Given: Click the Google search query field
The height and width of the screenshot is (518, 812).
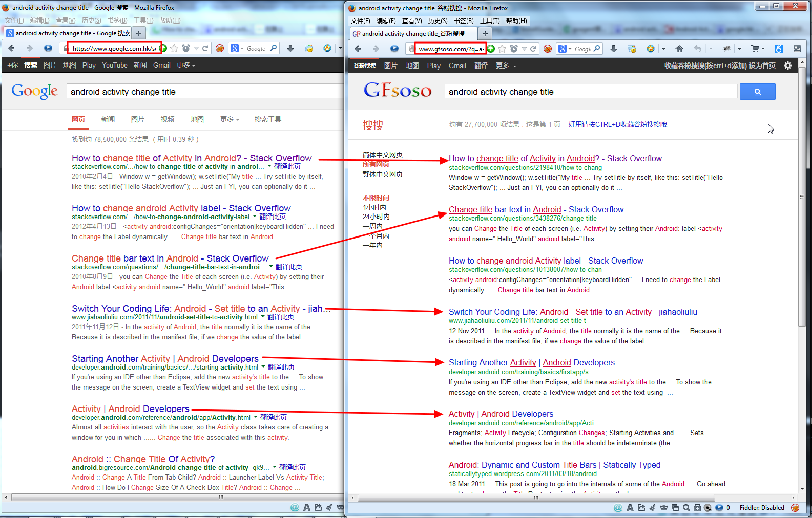Looking at the screenshot, I should pos(205,92).
